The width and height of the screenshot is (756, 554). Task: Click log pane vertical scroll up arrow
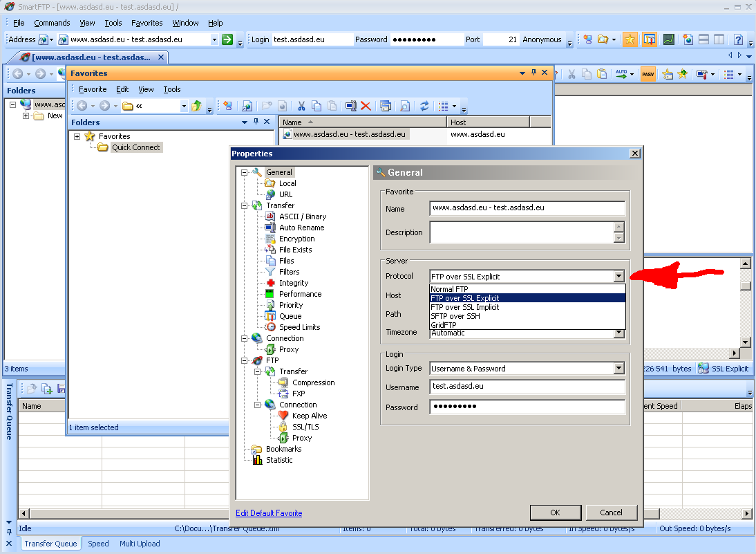[746, 264]
